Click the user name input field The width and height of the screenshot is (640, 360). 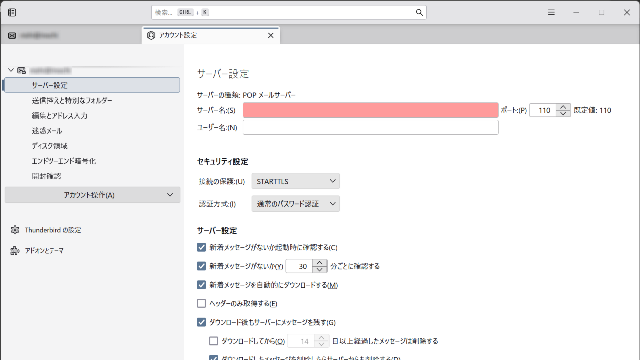point(371,127)
